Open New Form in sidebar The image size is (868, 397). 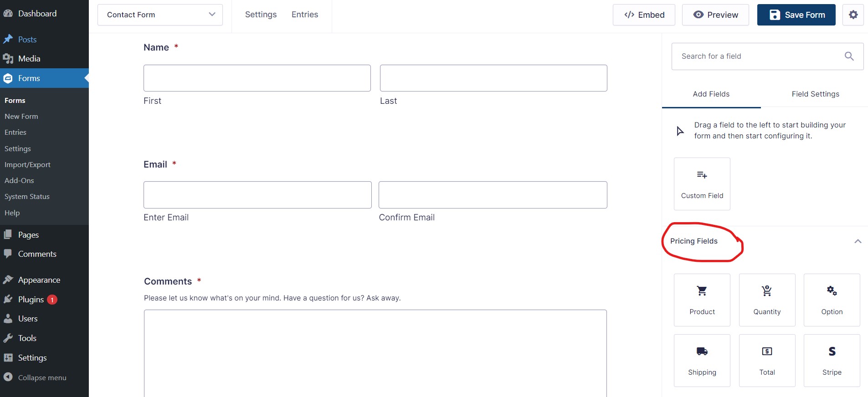pos(21,117)
